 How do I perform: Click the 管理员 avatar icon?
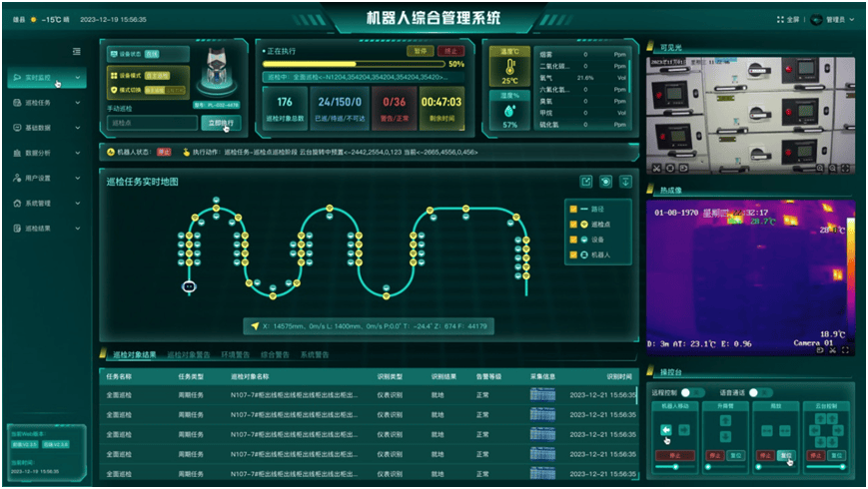point(816,19)
